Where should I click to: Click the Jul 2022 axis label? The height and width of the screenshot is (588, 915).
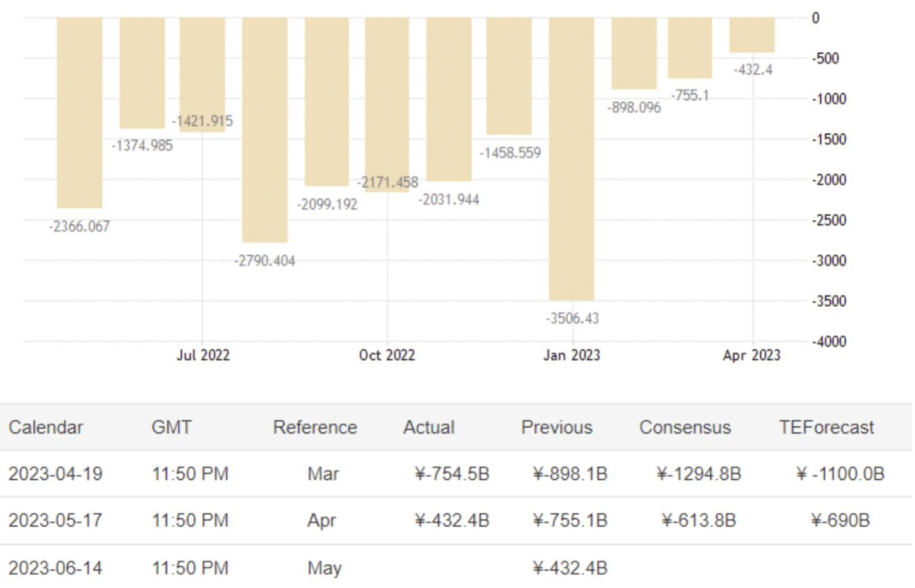[x=202, y=355]
